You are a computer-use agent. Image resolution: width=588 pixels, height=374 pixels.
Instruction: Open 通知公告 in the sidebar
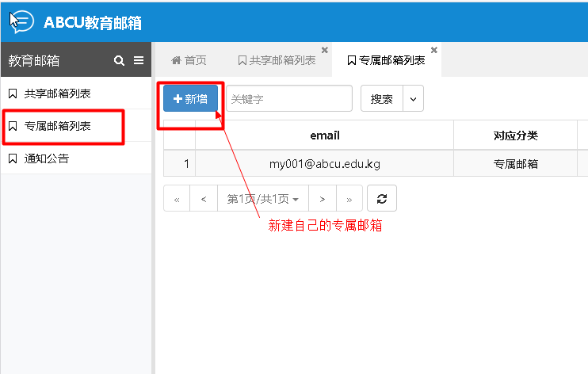47,158
